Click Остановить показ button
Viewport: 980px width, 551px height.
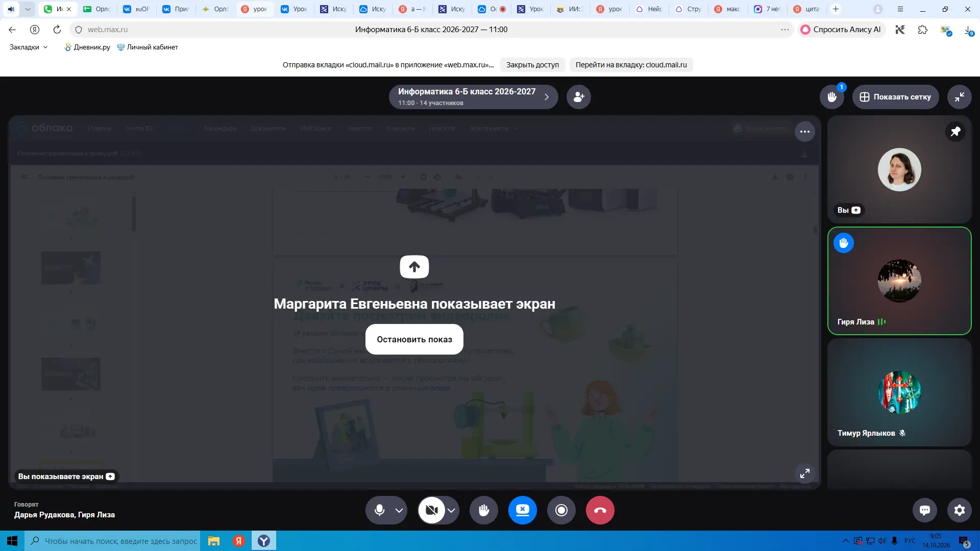(x=414, y=339)
